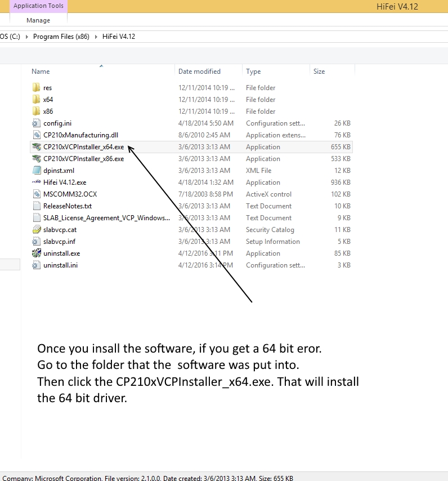This screenshot has height=481, width=448.
Task: Click the 8/6/2010 2:45 AM date cell
Action: click(204, 135)
